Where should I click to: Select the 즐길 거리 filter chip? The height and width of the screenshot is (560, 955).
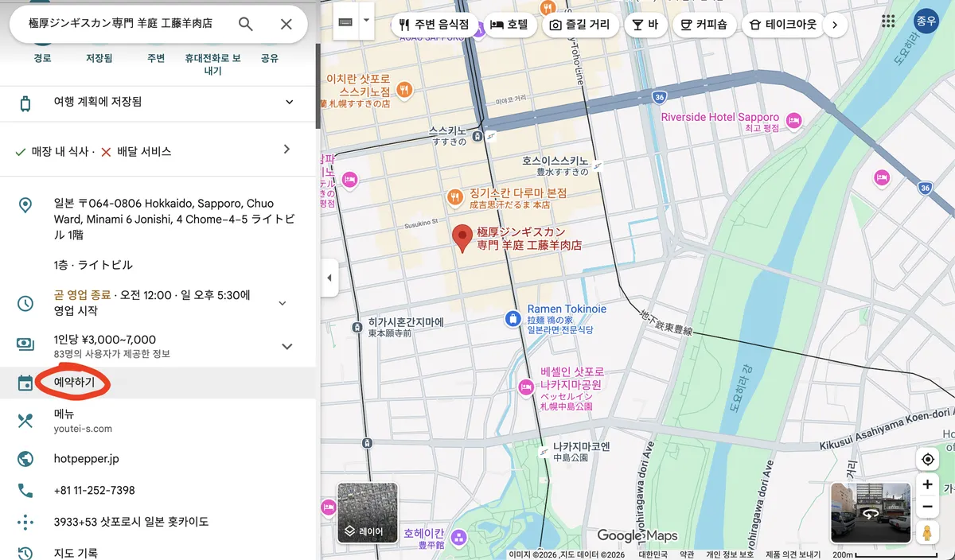click(580, 25)
